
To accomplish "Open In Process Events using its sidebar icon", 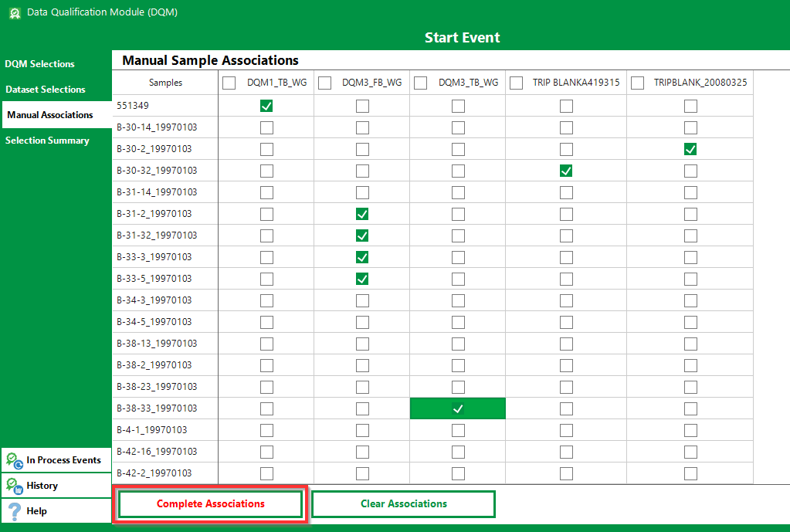I will coord(14,459).
